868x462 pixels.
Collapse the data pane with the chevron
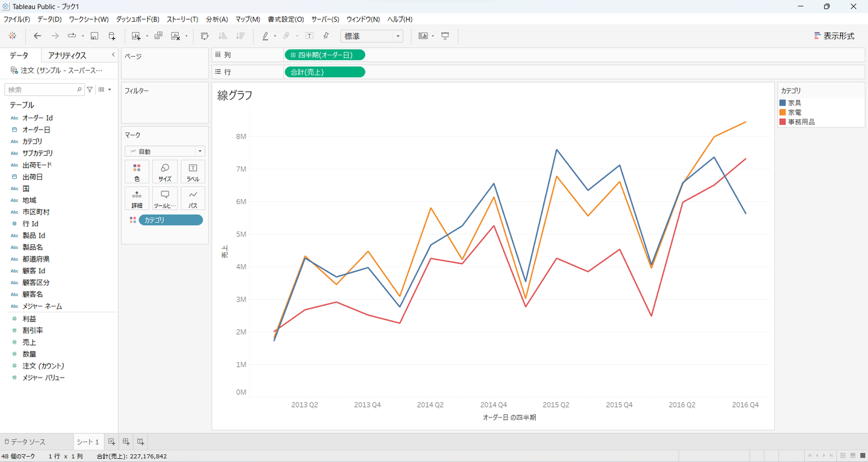113,55
